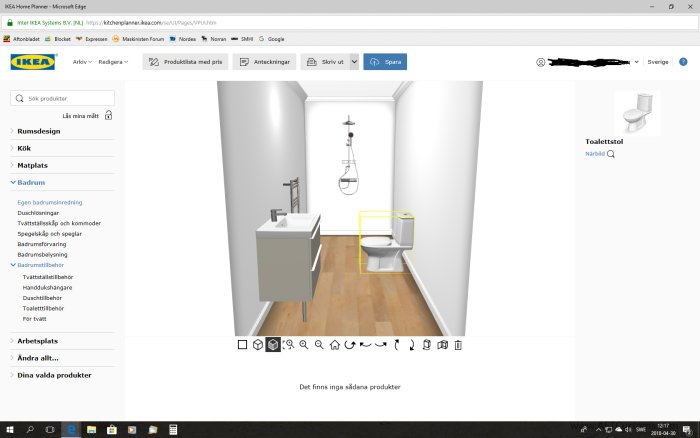Click the circular rotate-view arrow
The image size is (700, 438).
click(350, 345)
